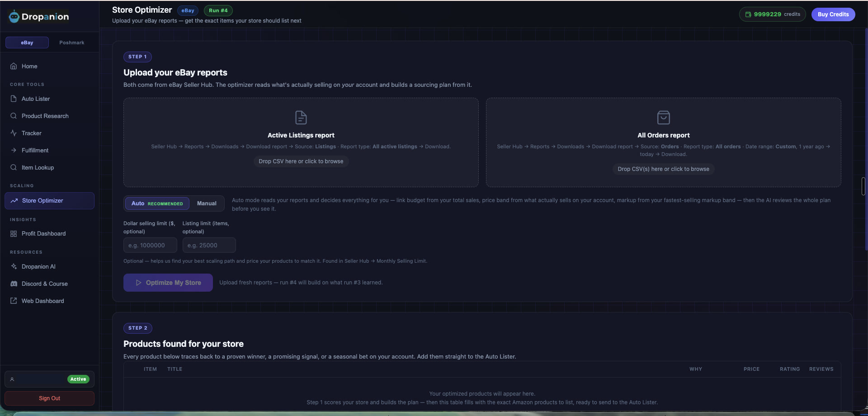Switch to the Poshmark marketplace tab
The image size is (868, 416).
(x=72, y=43)
